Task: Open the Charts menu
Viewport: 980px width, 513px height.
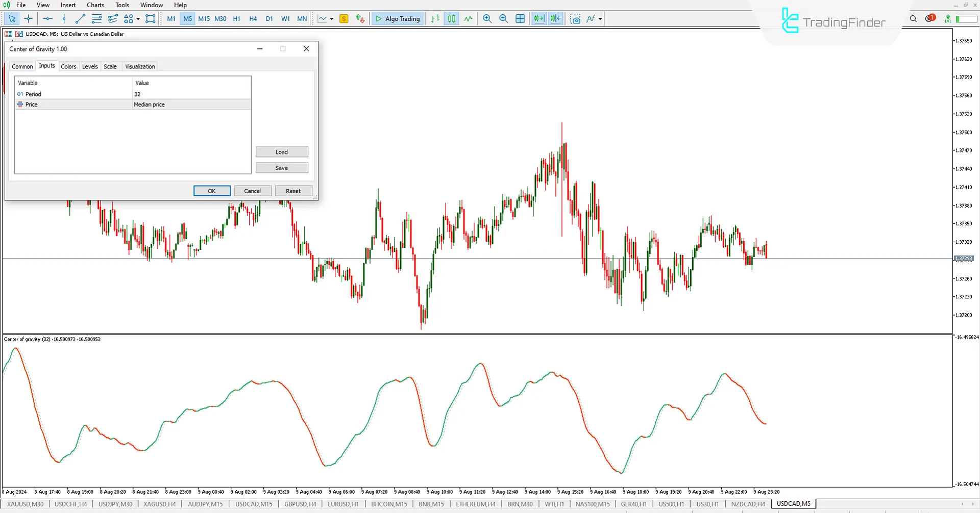Action: [x=95, y=5]
